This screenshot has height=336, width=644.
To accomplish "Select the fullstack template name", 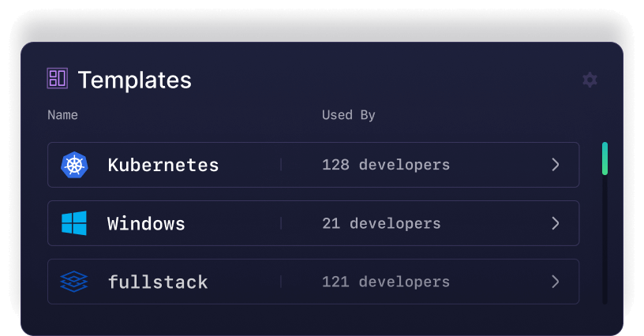I will click(x=158, y=282).
